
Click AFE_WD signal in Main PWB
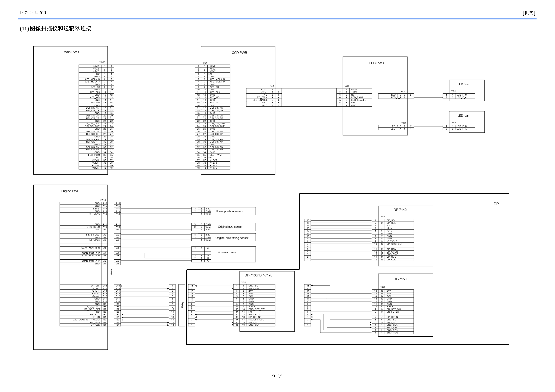click(95, 97)
